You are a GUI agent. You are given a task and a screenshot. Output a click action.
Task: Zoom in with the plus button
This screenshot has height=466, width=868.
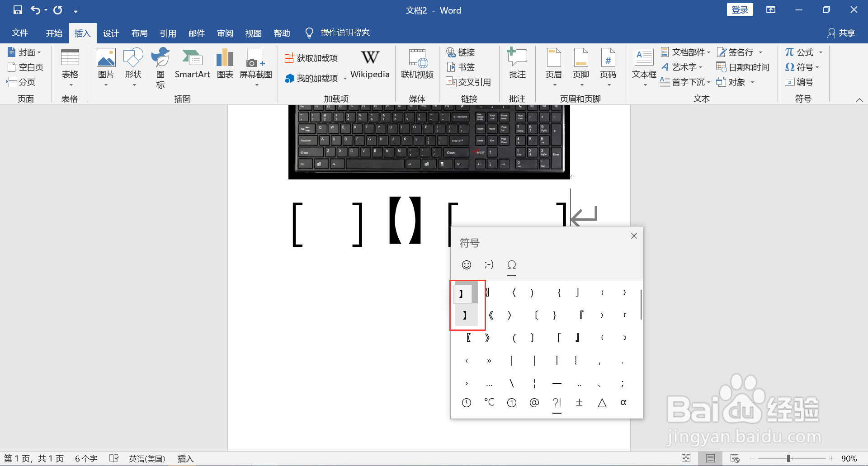click(x=831, y=458)
